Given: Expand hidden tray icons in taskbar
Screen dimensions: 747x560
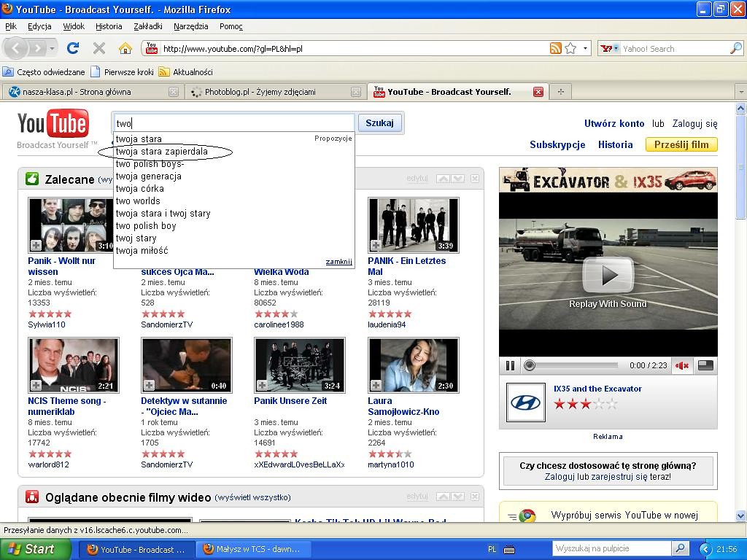Looking at the screenshot, I should click(x=705, y=549).
